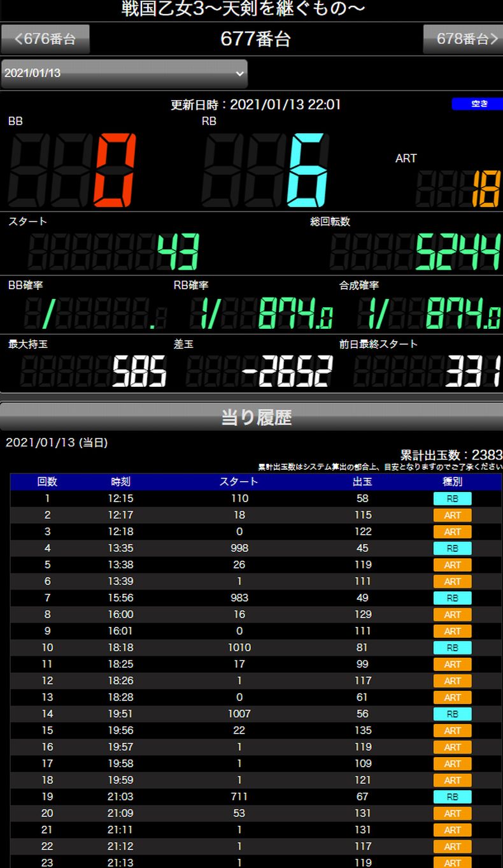
Task: Click the 出玉 column header
Action: point(362,482)
